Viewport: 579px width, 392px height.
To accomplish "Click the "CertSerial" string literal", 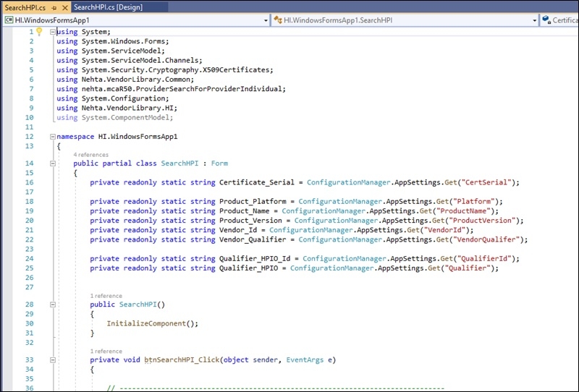I will (x=486, y=182).
